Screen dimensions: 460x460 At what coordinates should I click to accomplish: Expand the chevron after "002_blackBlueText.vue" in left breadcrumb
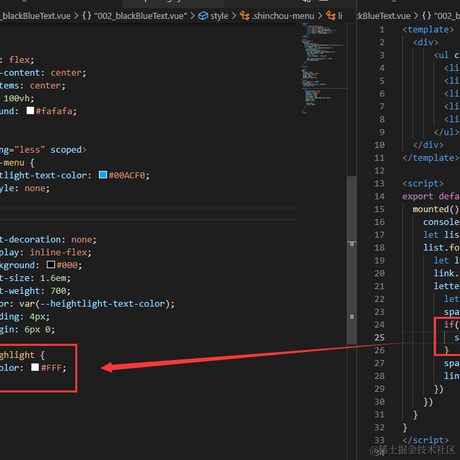192,16
